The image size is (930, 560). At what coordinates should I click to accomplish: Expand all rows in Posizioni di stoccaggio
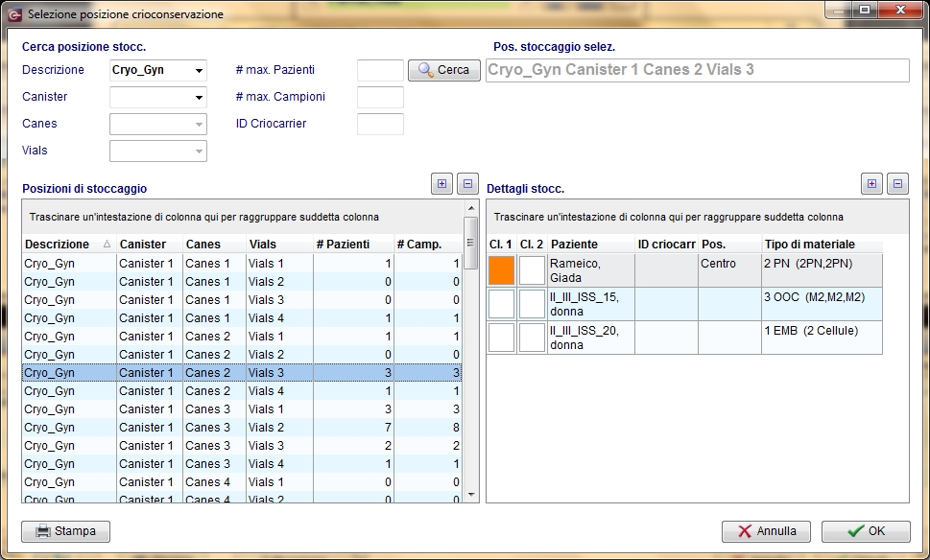441,184
